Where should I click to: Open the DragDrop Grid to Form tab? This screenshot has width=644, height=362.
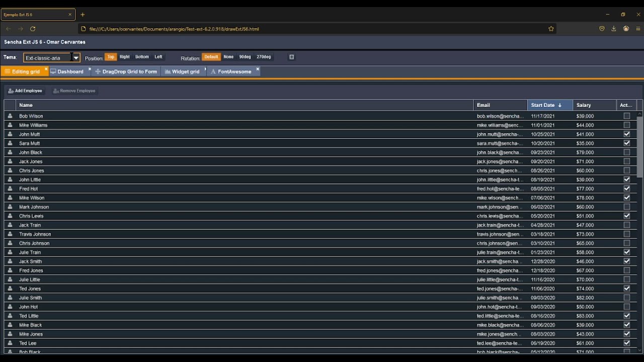127,71
